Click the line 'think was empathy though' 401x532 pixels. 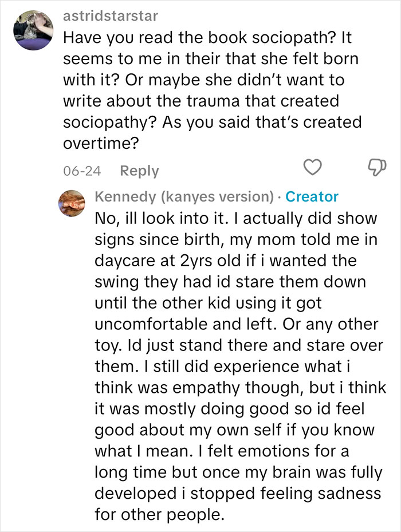pyautogui.click(x=241, y=388)
